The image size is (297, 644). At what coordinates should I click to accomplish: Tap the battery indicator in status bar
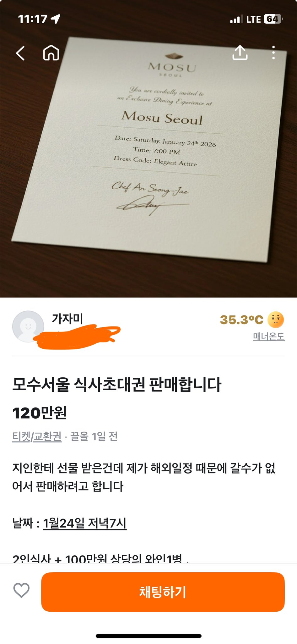[x=273, y=19]
